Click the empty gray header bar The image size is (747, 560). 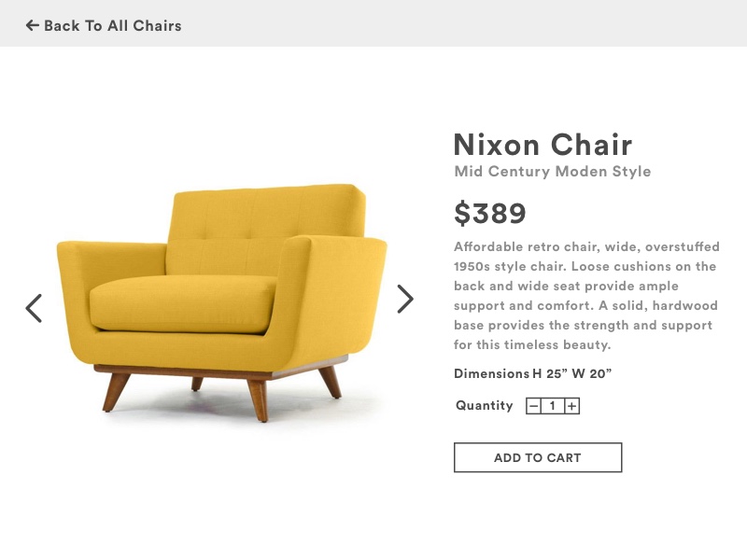click(467, 23)
